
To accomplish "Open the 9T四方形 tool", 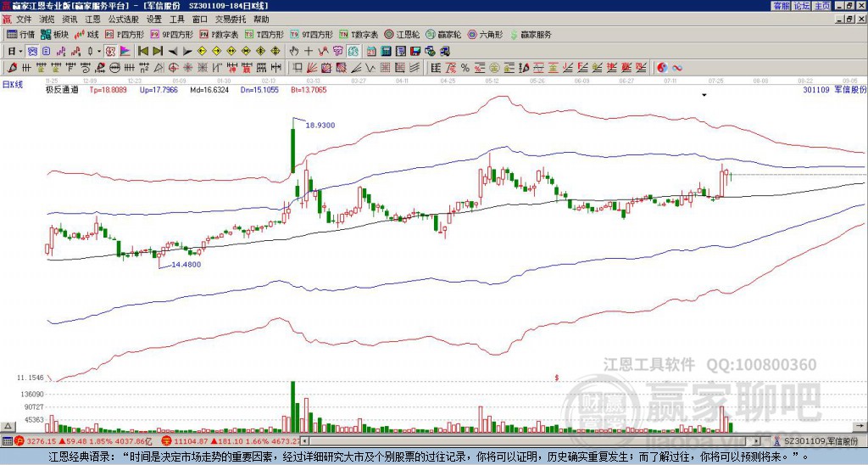I will pos(312,34).
